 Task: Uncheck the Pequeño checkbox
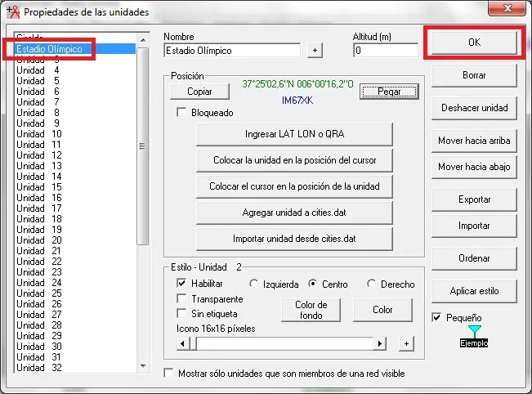436,318
